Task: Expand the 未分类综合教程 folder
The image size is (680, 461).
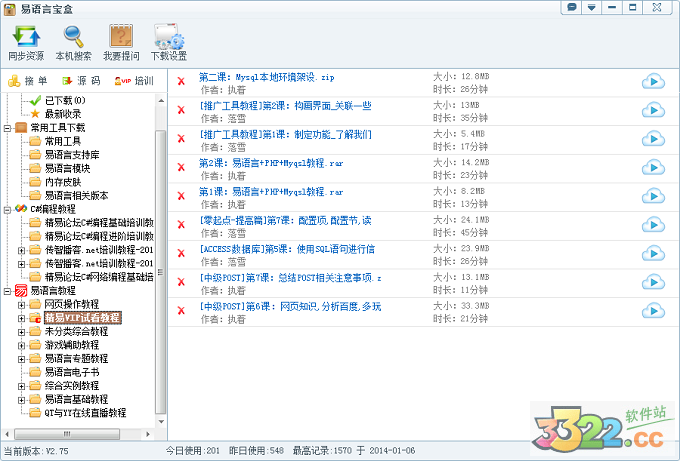Action: click(21, 332)
